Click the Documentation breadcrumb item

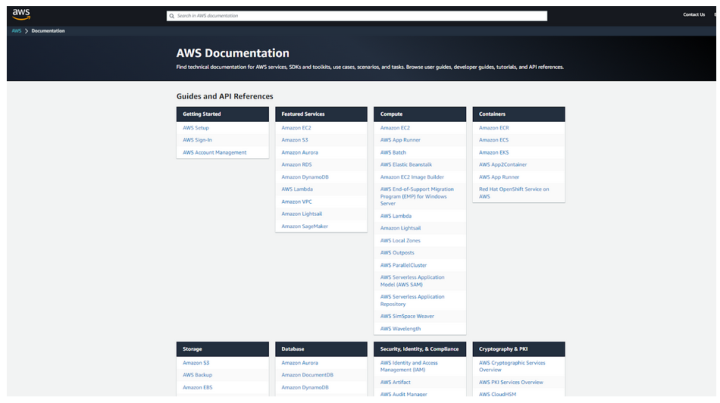[48, 31]
